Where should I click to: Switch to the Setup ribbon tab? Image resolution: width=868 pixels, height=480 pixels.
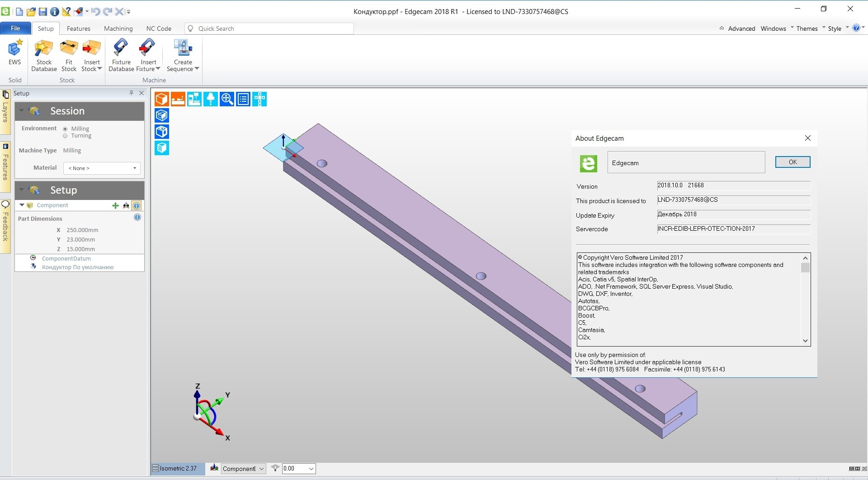(46, 29)
